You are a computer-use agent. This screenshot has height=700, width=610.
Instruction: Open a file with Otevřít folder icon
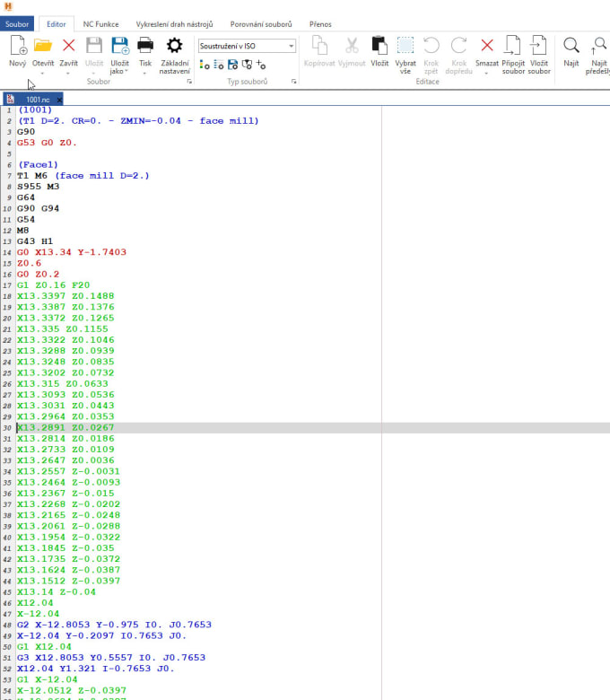point(43,46)
